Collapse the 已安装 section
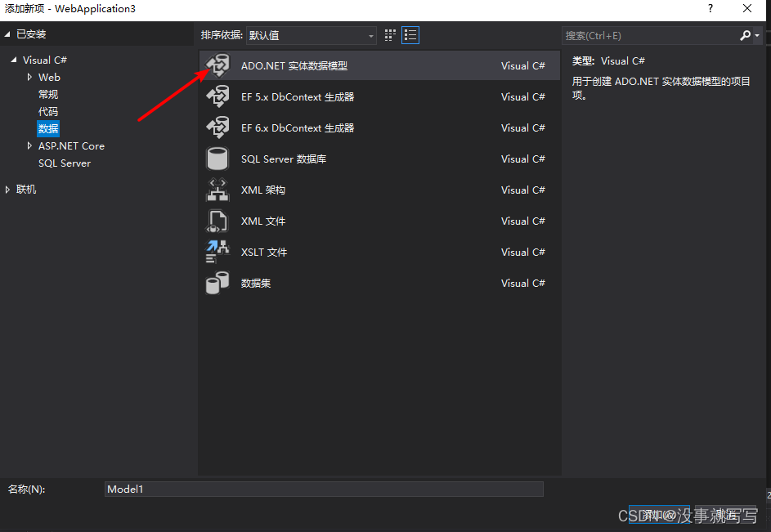Image resolution: width=771 pixels, height=532 pixels. tap(7, 34)
